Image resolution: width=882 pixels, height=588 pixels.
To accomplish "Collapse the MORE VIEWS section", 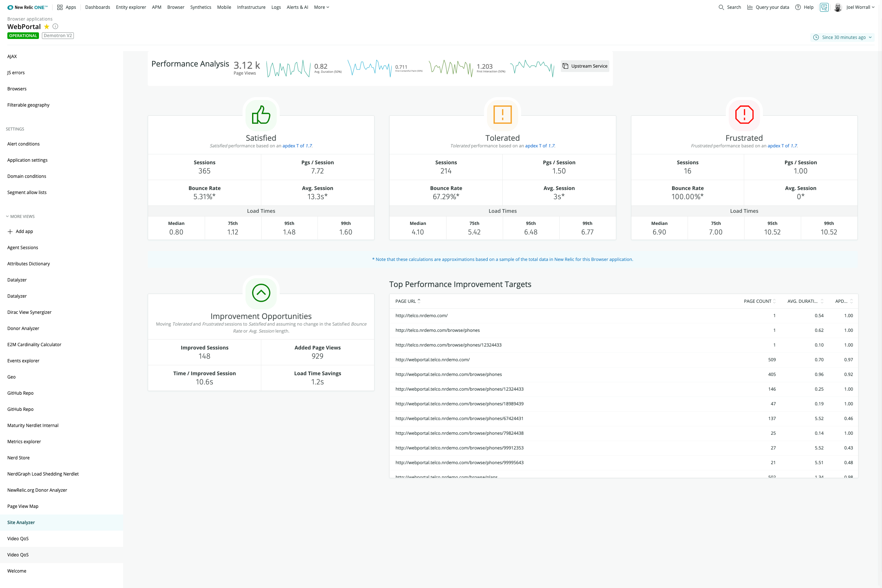I will click(x=7, y=216).
